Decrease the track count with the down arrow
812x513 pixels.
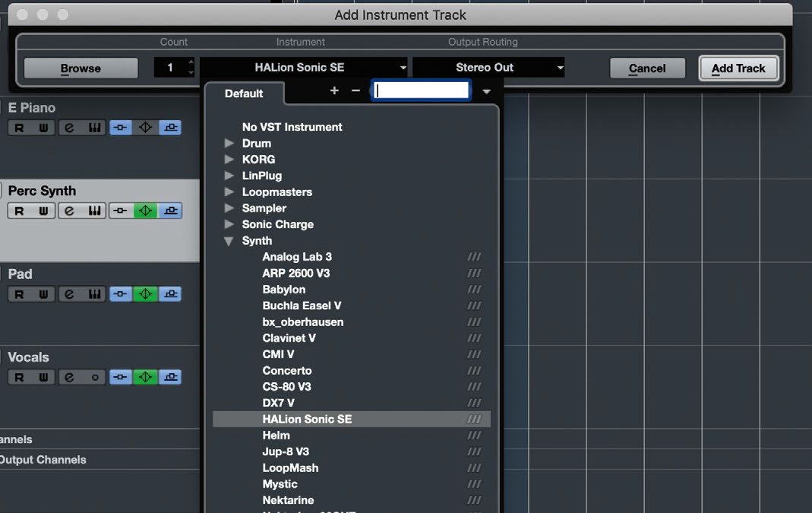coord(191,72)
